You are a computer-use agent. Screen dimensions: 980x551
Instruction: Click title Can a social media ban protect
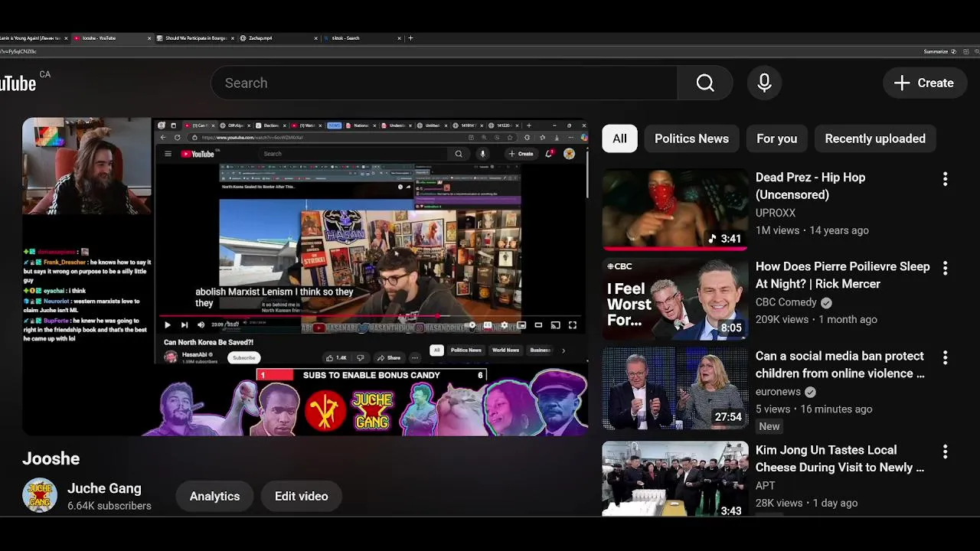click(x=840, y=364)
